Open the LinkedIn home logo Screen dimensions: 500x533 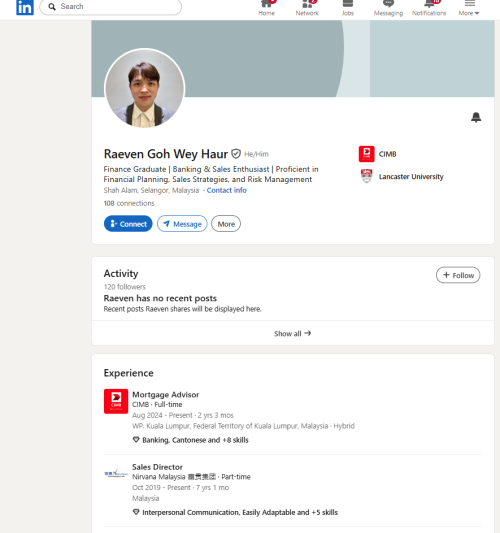(x=25, y=7)
